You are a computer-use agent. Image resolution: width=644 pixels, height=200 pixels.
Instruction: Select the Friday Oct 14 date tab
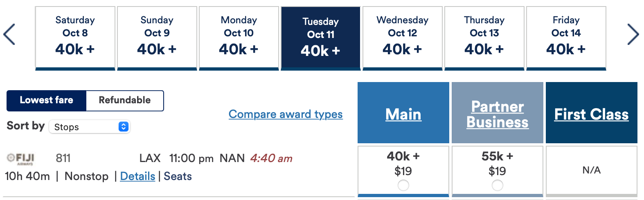tap(566, 38)
